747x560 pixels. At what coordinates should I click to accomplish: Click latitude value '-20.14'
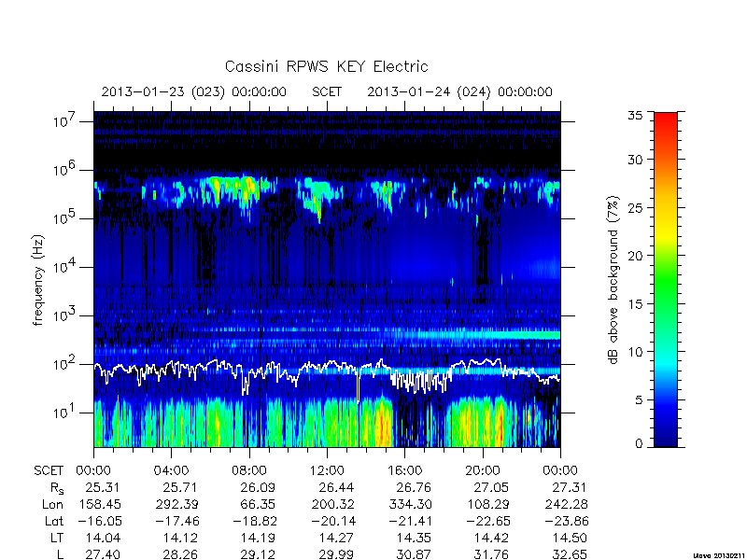pyautogui.click(x=332, y=521)
